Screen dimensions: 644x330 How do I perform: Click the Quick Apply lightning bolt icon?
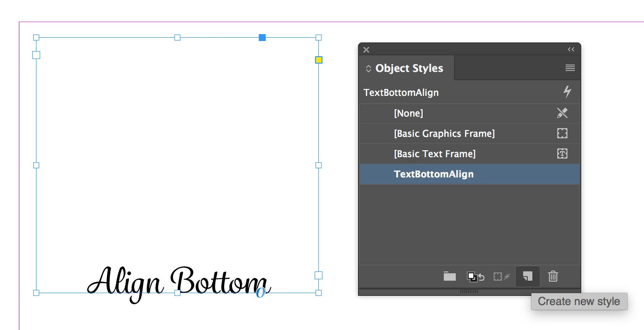tap(567, 92)
